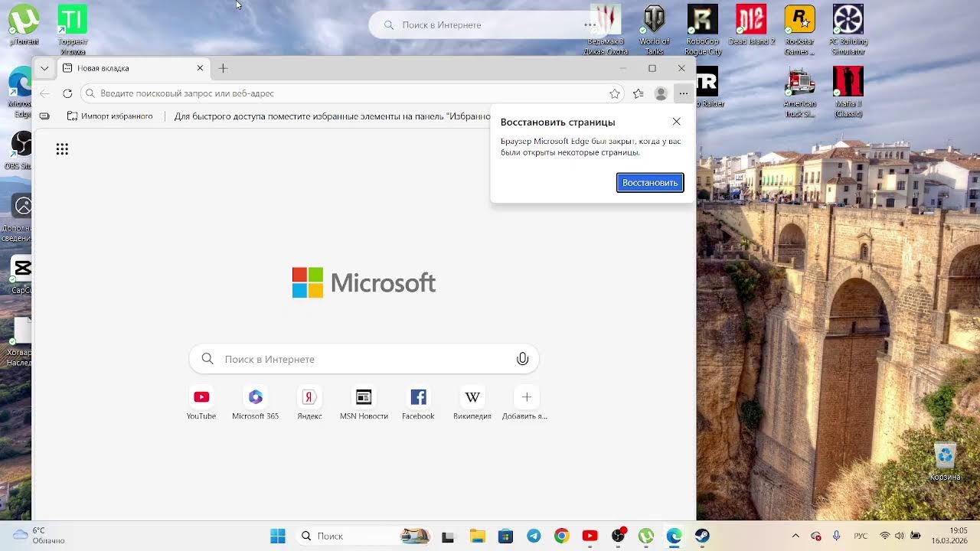Open OBS Studio from the taskbar
The height and width of the screenshot is (551, 980).
click(x=618, y=536)
